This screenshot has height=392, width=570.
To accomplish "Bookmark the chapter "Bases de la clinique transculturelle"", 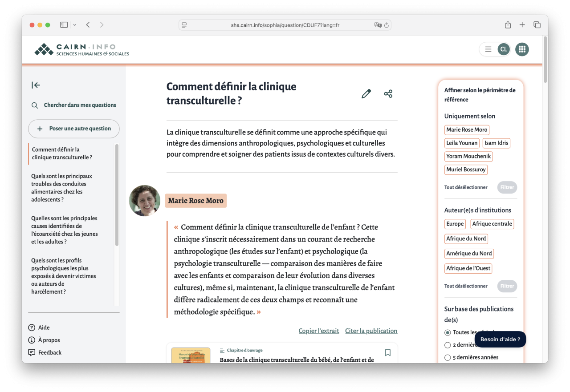I will click(x=387, y=352).
